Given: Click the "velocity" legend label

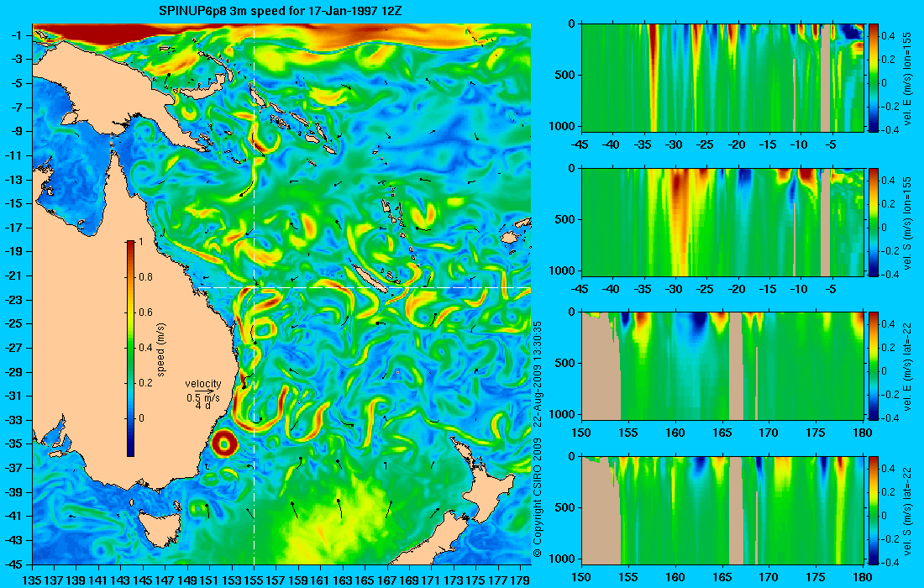Looking at the screenshot, I should pyautogui.click(x=202, y=384).
